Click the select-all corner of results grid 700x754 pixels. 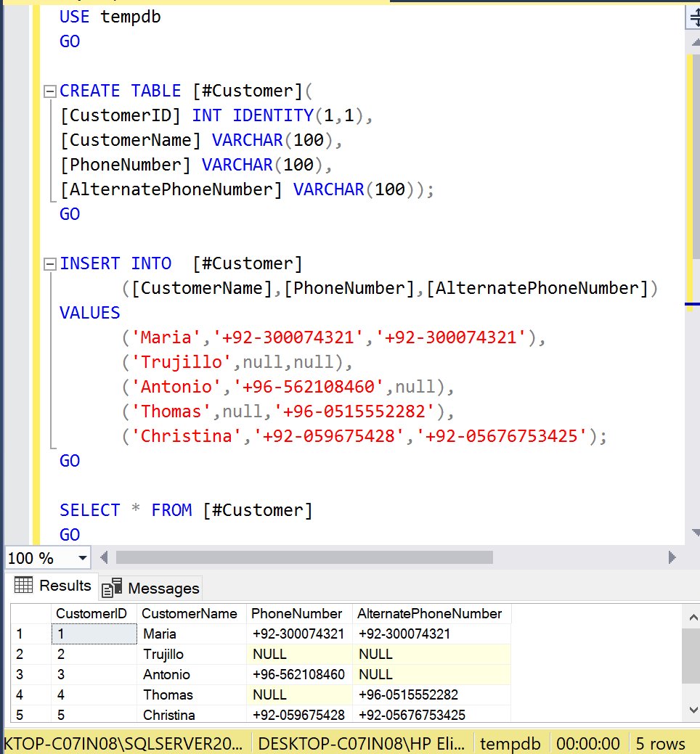[29, 614]
